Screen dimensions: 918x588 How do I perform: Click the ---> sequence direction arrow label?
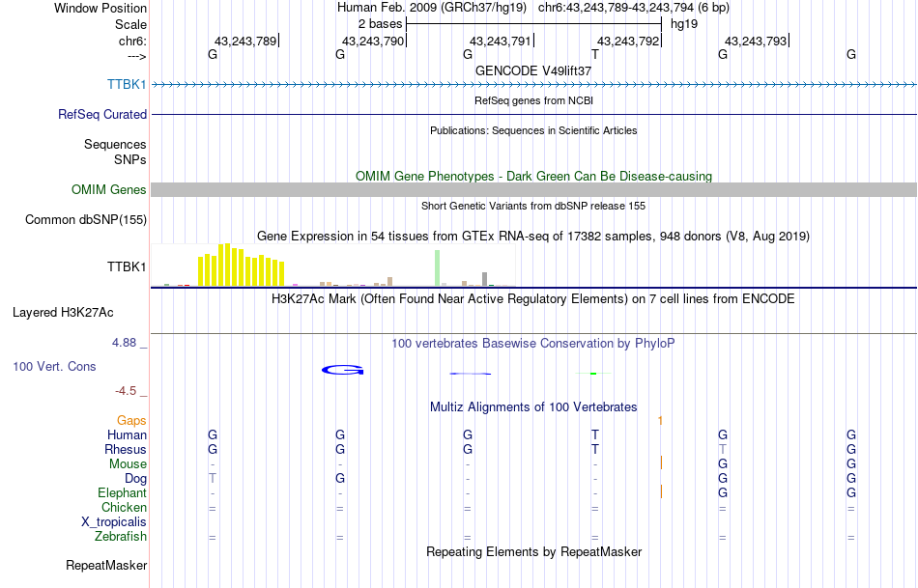point(136,56)
